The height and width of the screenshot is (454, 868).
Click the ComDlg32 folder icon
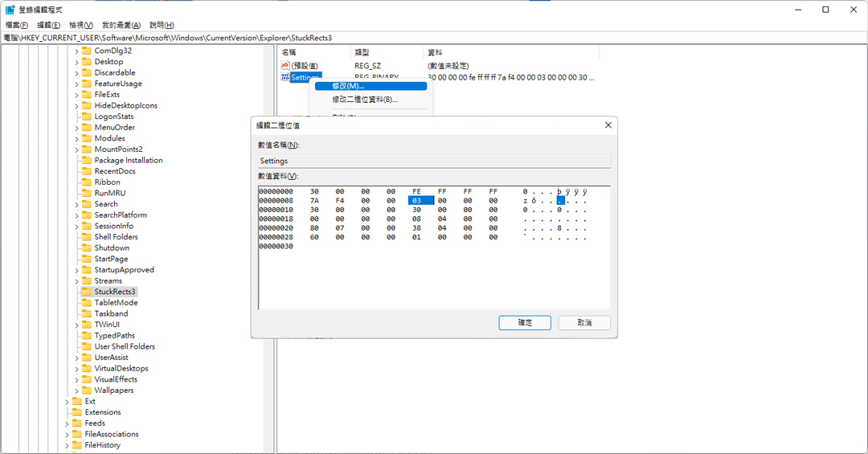click(x=86, y=51)
